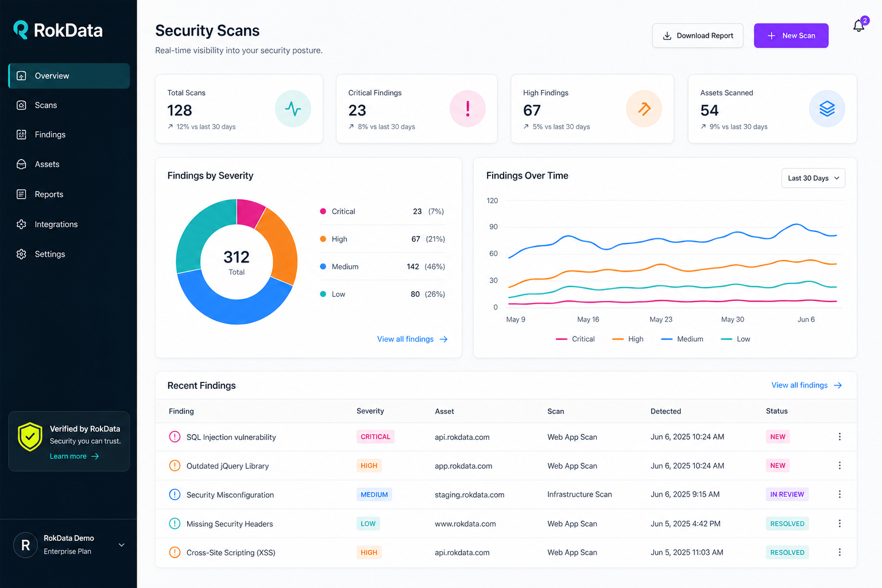Viewport: 882px width, 588px height.
Task: Click the MEDIUM severity badge
Action: [x=374, y=494]
